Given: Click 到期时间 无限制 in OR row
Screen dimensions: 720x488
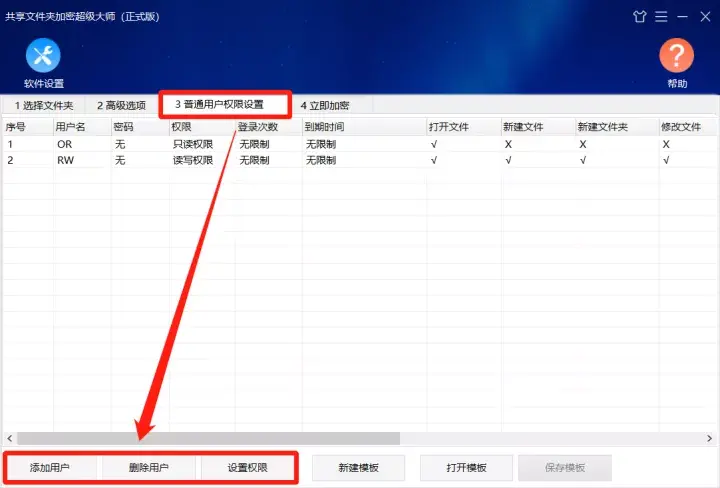Looking at the screenshot, I should pos(321,144).
